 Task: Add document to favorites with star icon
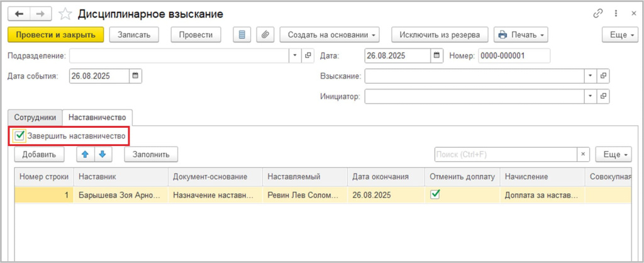pyautogui.click(x=65, y=14)
